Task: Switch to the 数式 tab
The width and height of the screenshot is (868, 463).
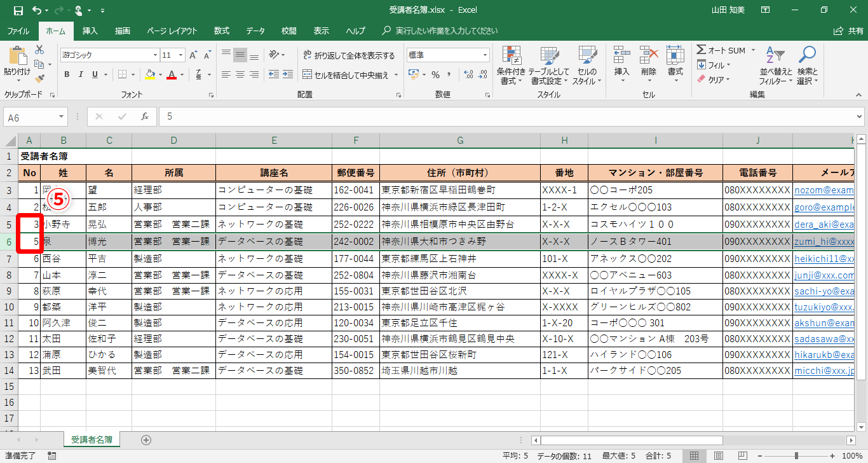Action: pos(222,31)
